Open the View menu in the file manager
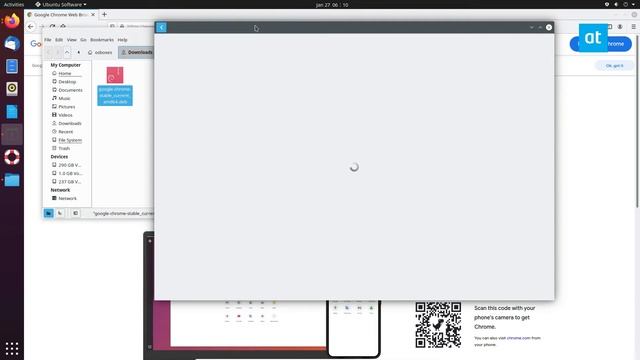The image size is (640, 360). (72, 40)
